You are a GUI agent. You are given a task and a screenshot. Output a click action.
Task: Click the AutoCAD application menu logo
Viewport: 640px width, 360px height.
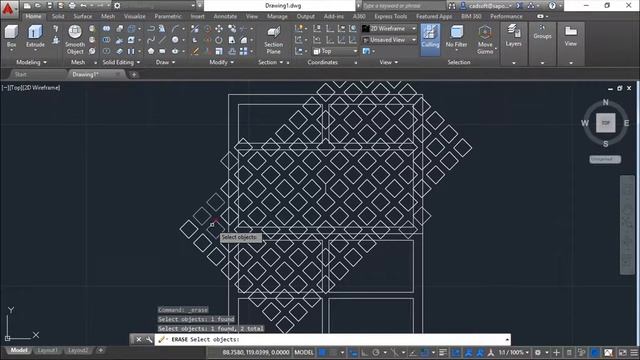point(8,9)
